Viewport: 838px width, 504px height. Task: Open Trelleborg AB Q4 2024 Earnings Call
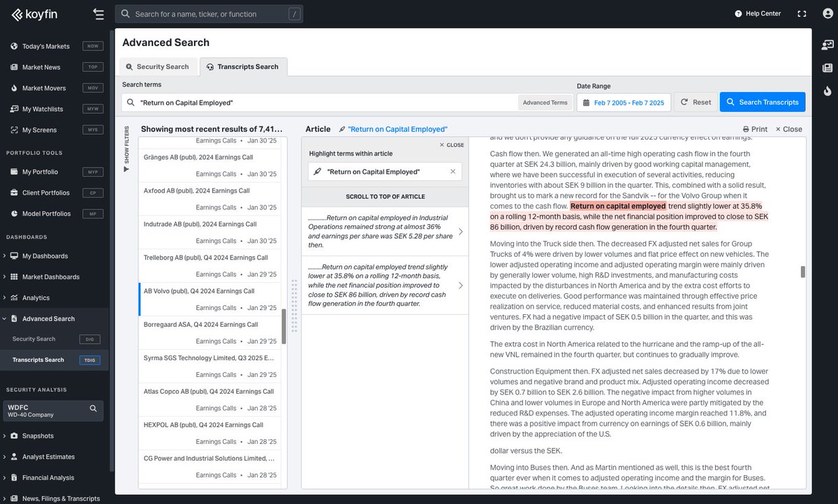[x=210, y=266]
